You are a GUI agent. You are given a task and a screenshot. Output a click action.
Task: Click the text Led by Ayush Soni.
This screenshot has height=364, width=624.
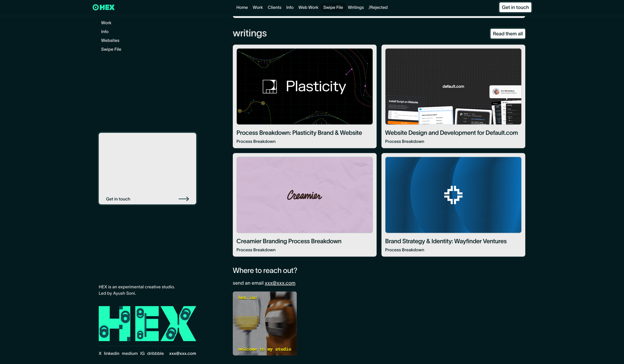[x=117, y=293]
